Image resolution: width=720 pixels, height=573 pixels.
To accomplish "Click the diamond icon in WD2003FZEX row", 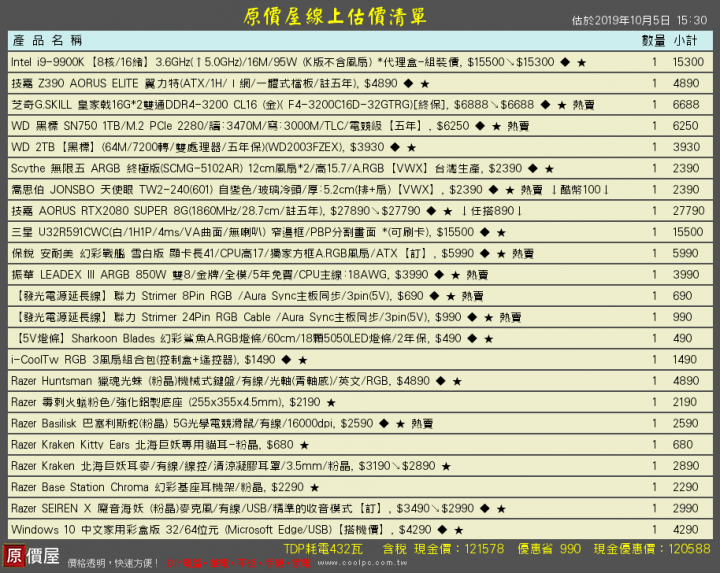I will [x=395, y=147].
